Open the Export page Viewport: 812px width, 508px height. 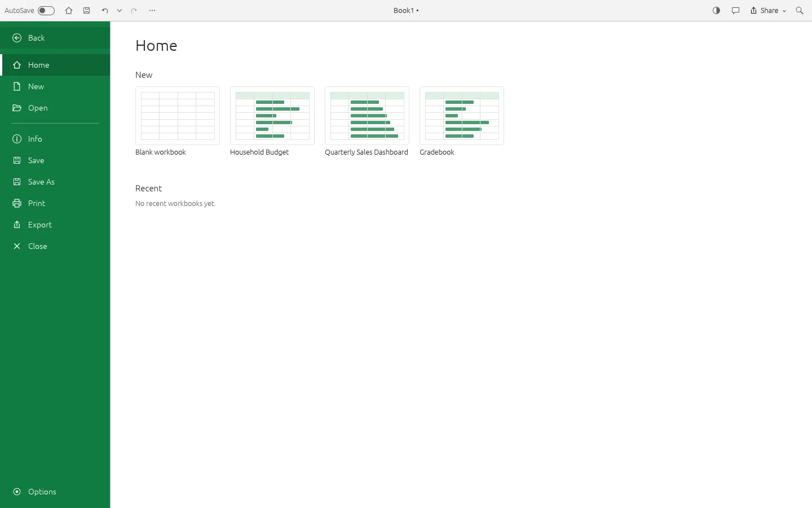55,225
